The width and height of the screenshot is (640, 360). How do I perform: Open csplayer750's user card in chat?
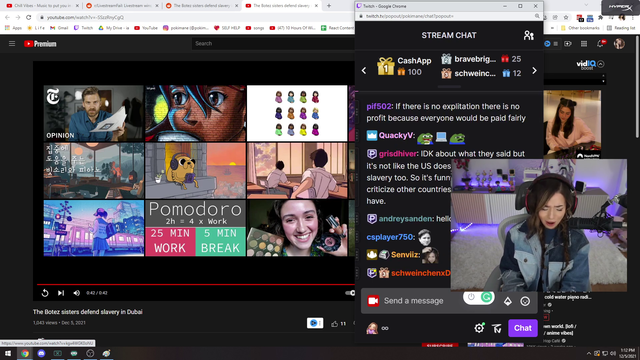click(389, 237)
